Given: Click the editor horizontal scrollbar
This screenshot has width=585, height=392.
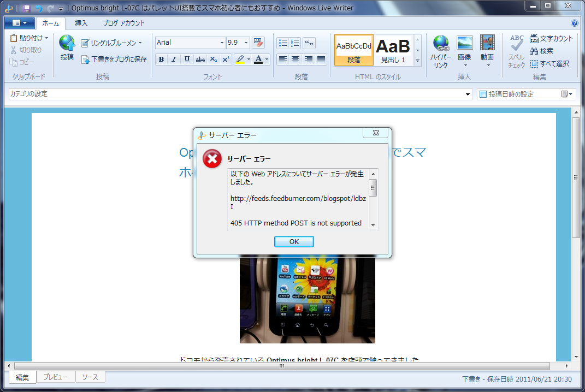Looking at the screenshot, I should [282, 366].
